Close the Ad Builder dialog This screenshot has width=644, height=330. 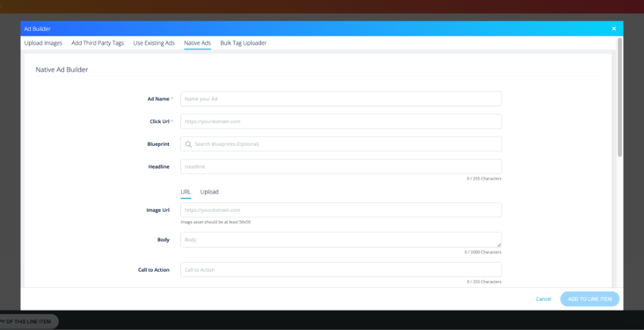click(x=614, y=29)
